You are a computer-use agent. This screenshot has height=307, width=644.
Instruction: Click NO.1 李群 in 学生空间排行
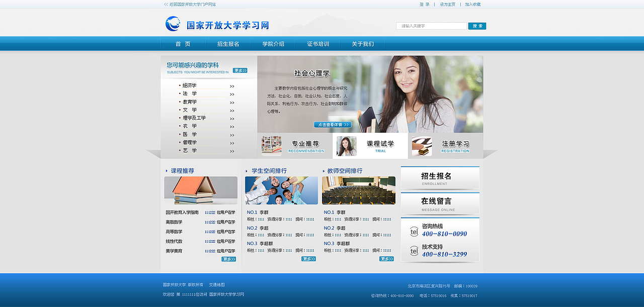tap(258, 213)
